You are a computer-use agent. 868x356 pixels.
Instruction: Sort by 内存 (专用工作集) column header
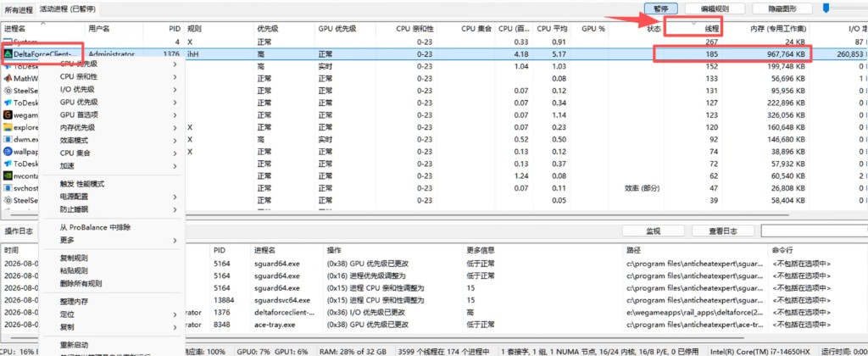(x=765, y=28)
